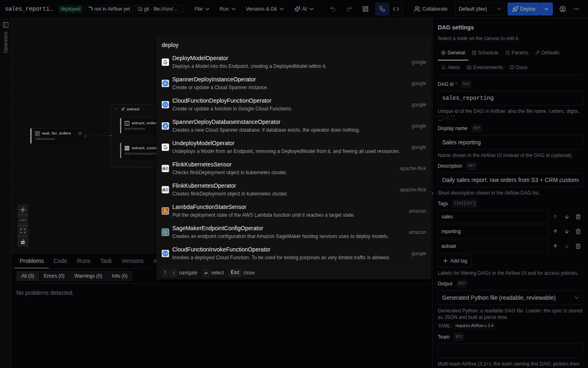
Task: Open the three-dots more menu
Action: pyautogui.click(x=577, y=9)
